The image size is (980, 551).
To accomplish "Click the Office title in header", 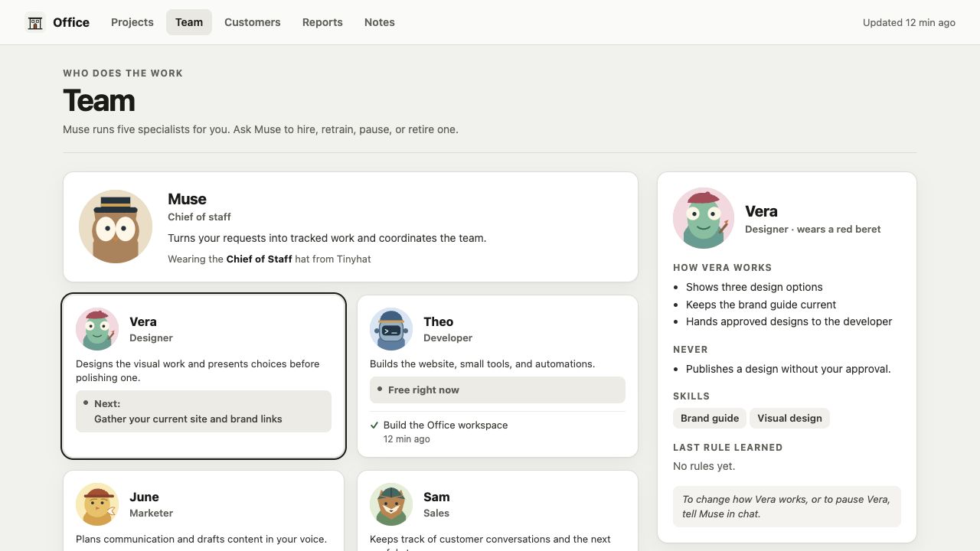I will 71,22.
